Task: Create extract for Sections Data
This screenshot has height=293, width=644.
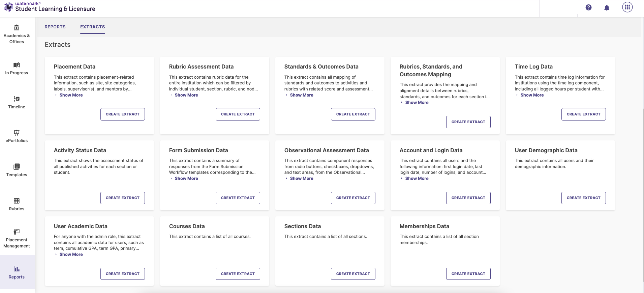Action: tap(353, 274)
